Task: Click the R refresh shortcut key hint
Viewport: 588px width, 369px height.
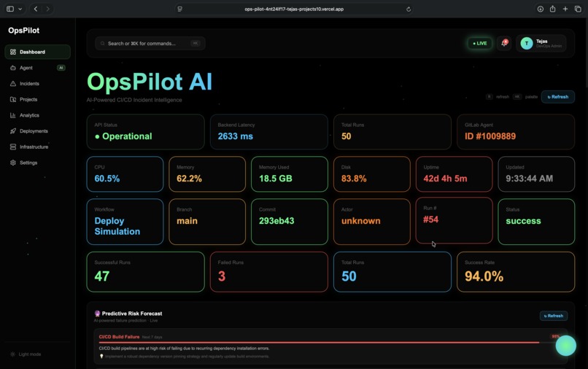Action: click(x=489, y=97)
